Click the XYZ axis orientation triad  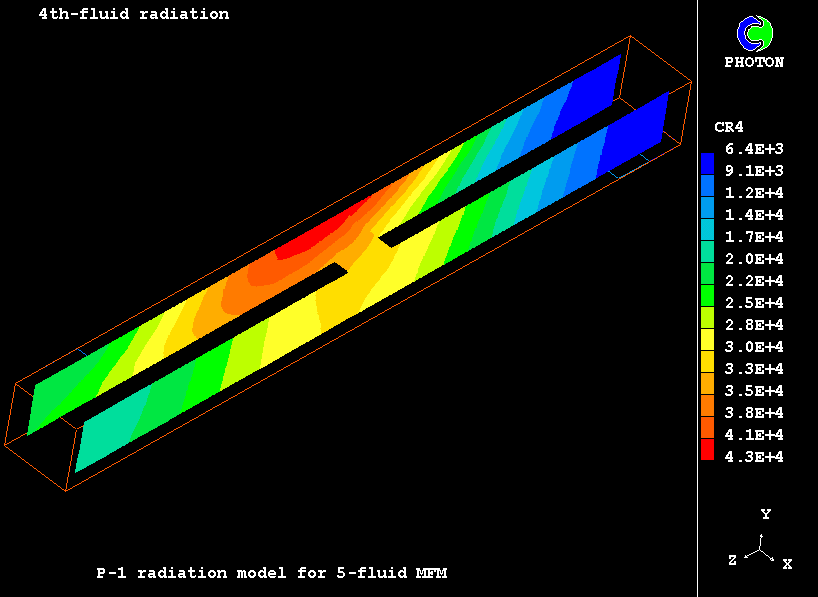coord(762,548)
